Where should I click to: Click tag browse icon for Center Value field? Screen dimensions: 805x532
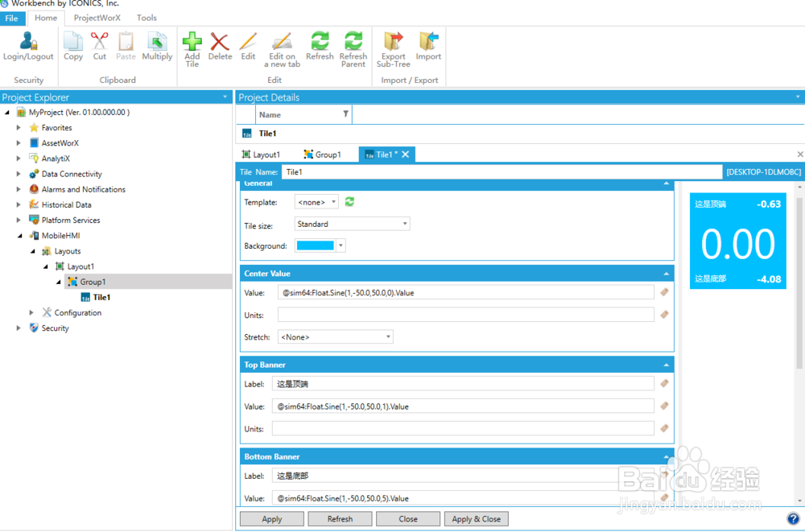pyautogui.click(x=664, y=292)
